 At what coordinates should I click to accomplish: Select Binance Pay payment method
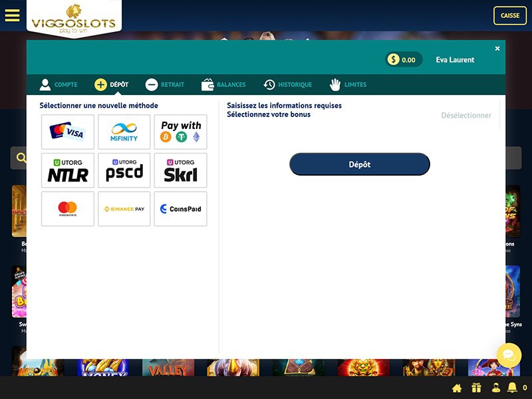(124, 209)
